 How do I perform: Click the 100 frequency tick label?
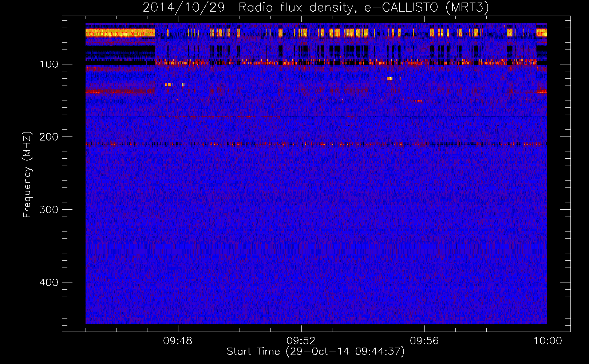[49, 64]
